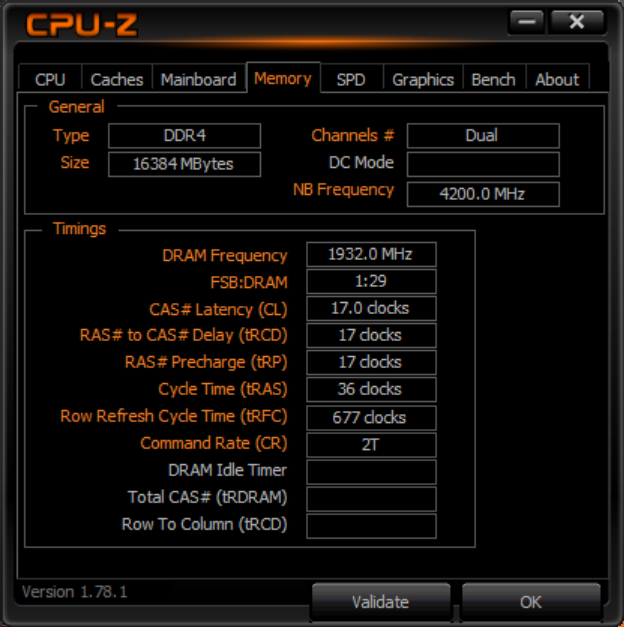Click the memory Type field showing DDR4

pyautogui.click(x=184, y=136)
